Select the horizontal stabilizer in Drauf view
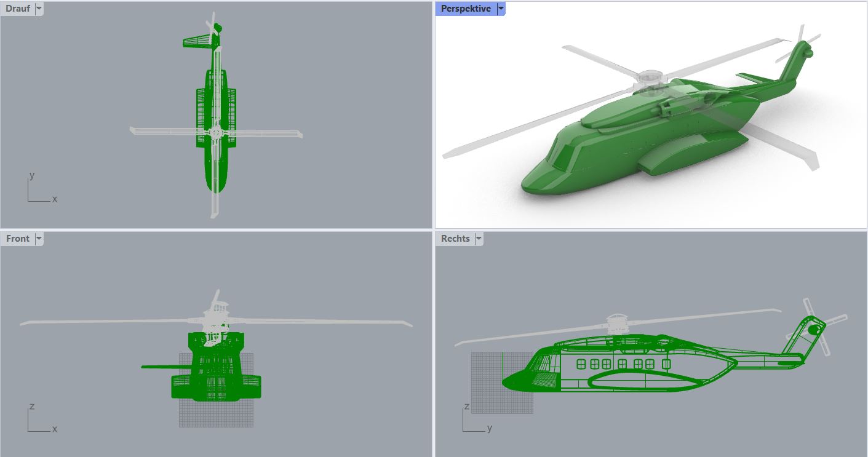868x457 pixels. click(197, 42)
